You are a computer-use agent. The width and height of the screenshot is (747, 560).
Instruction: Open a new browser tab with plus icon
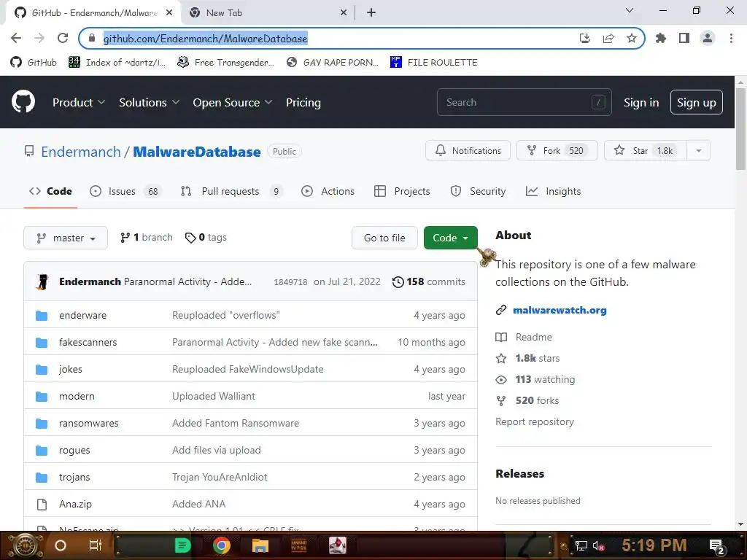(371, 13)
